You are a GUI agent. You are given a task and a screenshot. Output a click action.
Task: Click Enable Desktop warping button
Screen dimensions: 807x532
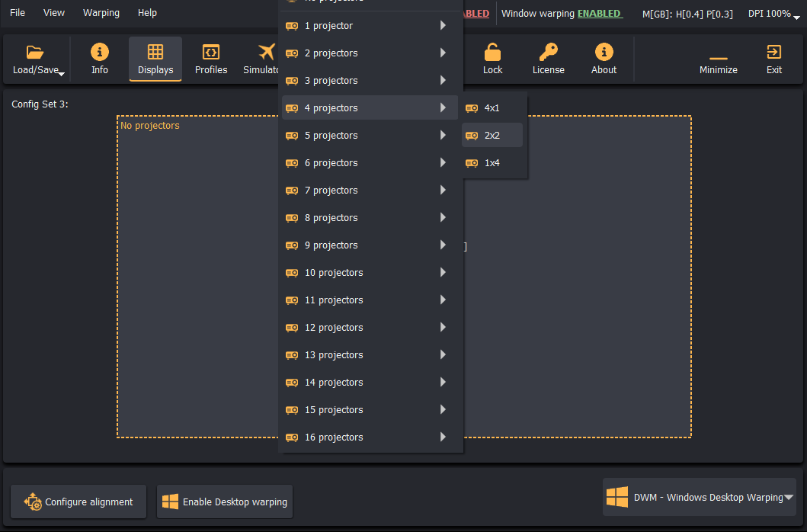[225, 502]
